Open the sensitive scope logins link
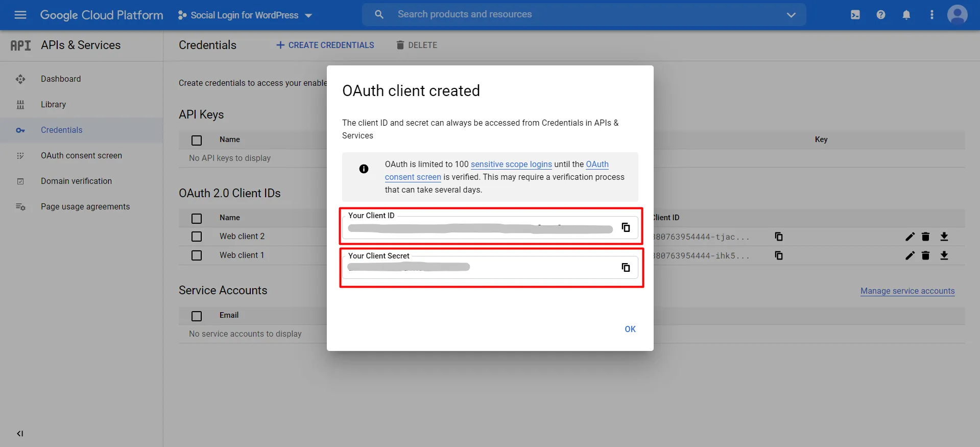This screenshot has width=980, height=447. pyautogui.click(x=511, y=164)
